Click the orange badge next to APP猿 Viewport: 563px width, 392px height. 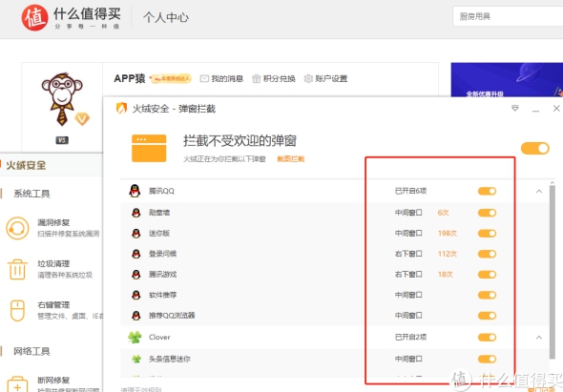171,78
